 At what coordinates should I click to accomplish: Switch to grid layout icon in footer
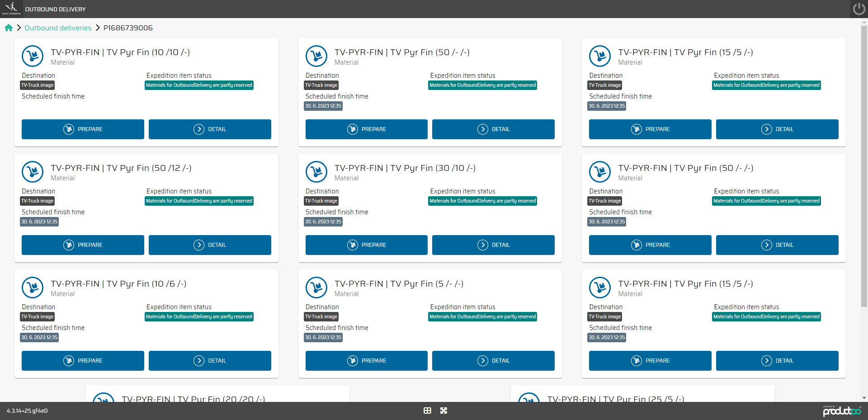pyautogui.click(x=427, y=411)
